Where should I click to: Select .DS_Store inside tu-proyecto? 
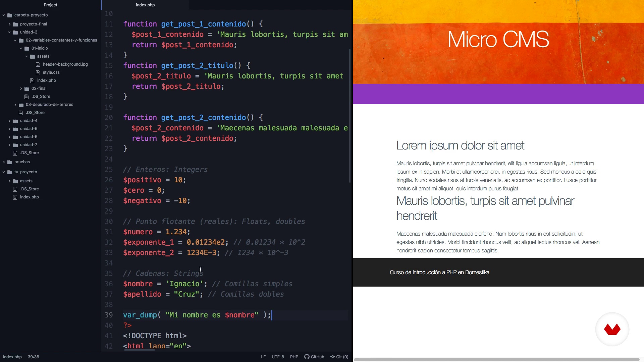click(x=29, y=189)
